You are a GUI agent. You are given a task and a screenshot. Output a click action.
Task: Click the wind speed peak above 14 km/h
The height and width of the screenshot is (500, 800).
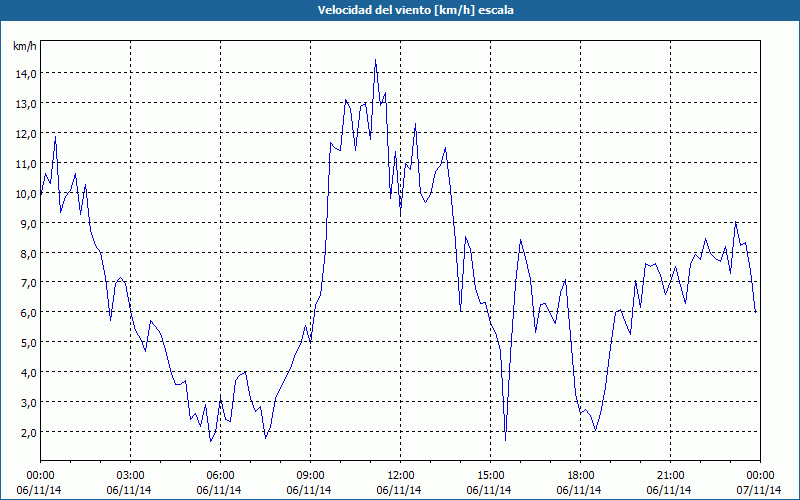tap(376, 60)
